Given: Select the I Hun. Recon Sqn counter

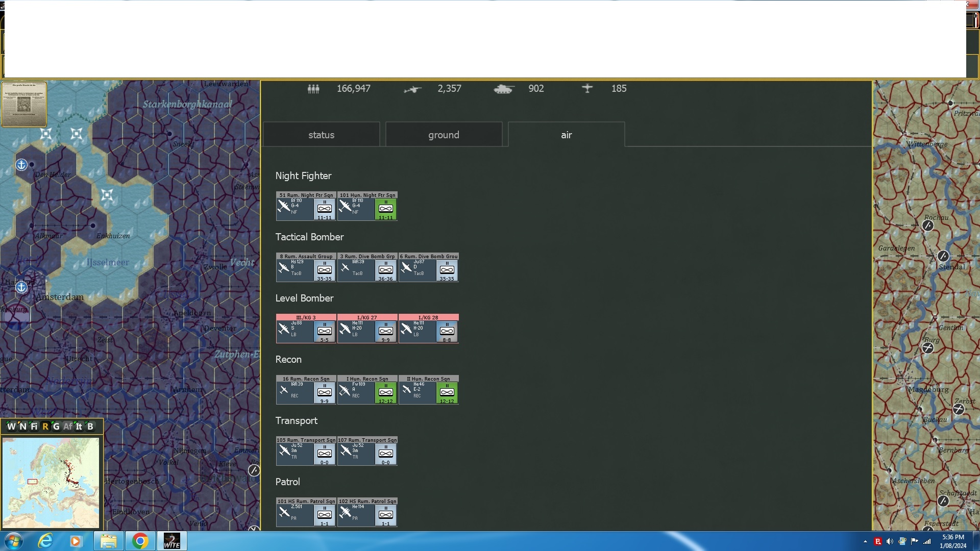Looking at the screenshot, I should click(367, 390).
